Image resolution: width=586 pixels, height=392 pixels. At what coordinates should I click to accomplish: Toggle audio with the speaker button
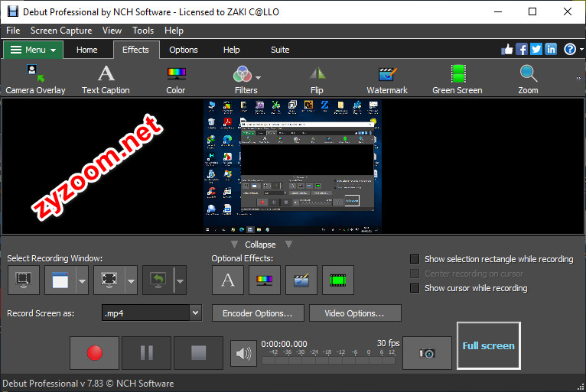(x=244, y=353)
